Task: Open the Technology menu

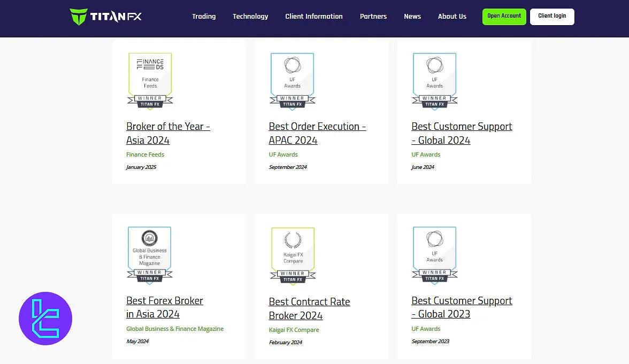Action: pos(250,17)
